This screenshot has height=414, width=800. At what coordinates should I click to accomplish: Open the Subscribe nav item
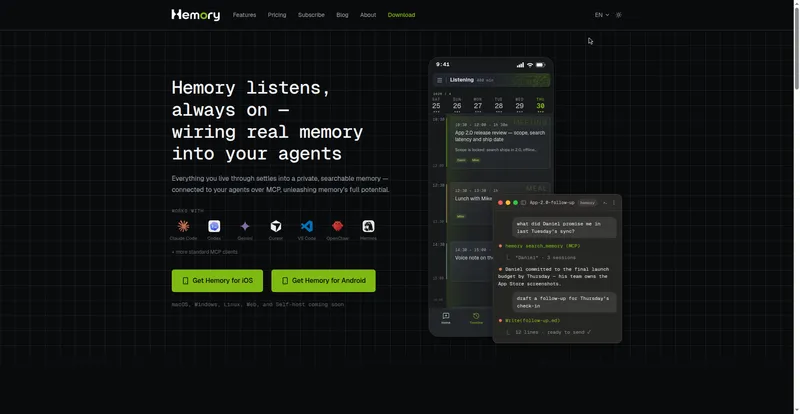[311, 15]
